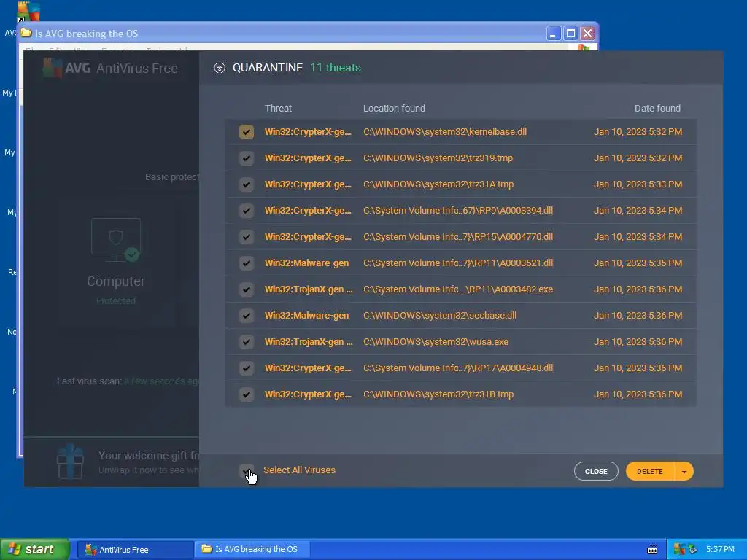Screen dimensions: 747x560
Task: Click the Win32:Malware-gen threat for A0003521.dll
Action: pyautogui.click(x=307, y=262)
